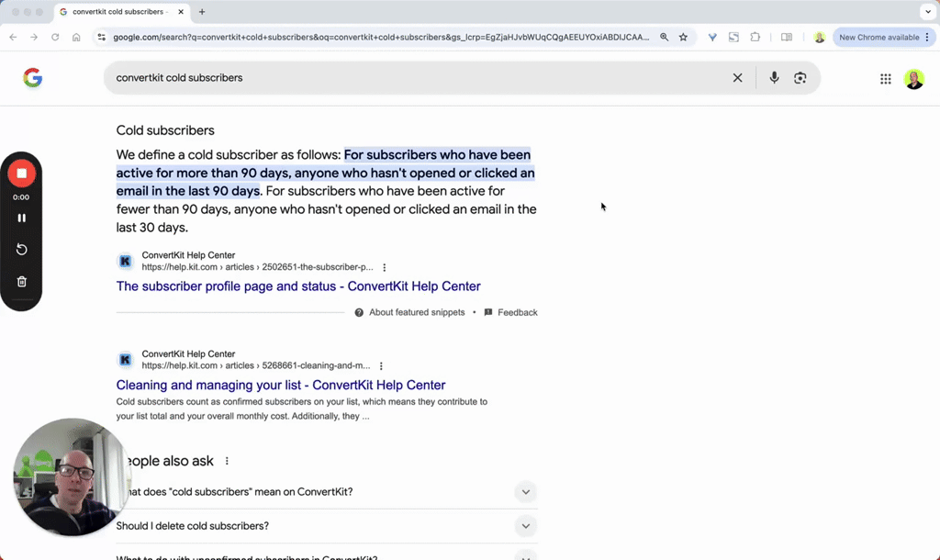Open Chrome profile avatar in toolbar

[820, 37]
